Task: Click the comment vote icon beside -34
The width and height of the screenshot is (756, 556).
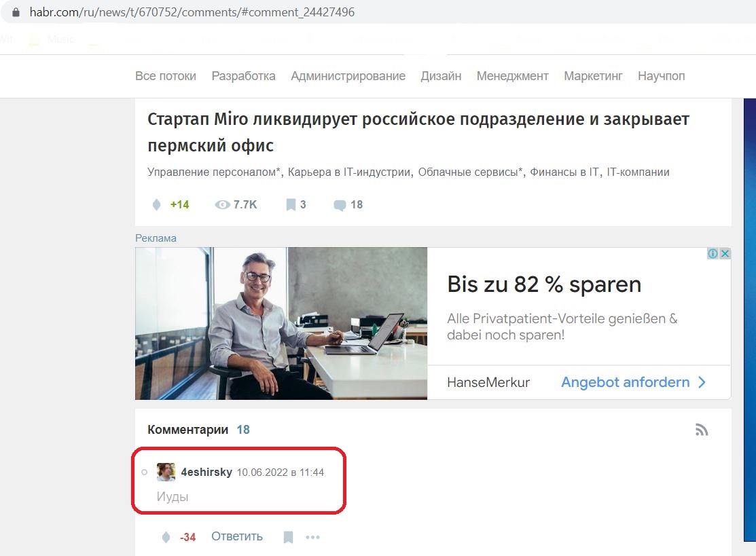Action: (x=166, y=537)
